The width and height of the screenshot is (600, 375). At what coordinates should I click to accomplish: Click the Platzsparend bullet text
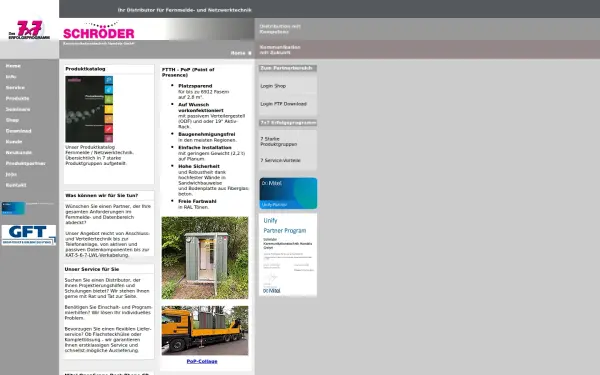[195, 86]
